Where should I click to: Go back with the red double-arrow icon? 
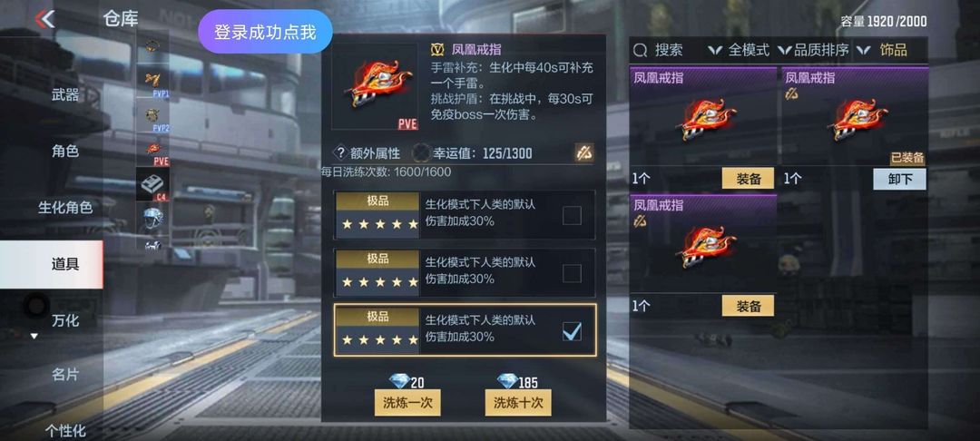coord(44,19)
